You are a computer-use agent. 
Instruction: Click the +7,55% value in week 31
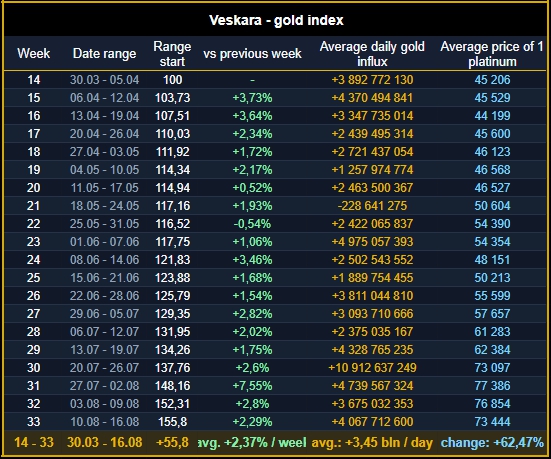pyautogui.click(x=252, y=386)
